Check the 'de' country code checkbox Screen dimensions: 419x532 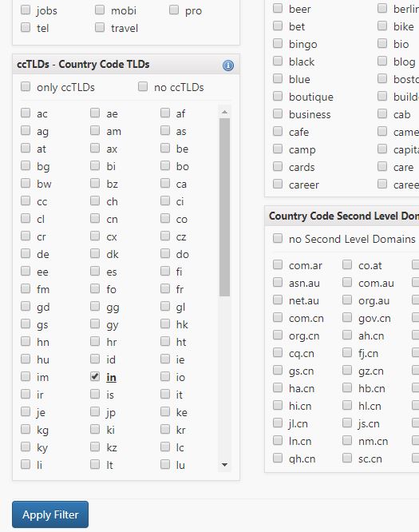pos(26,253)
